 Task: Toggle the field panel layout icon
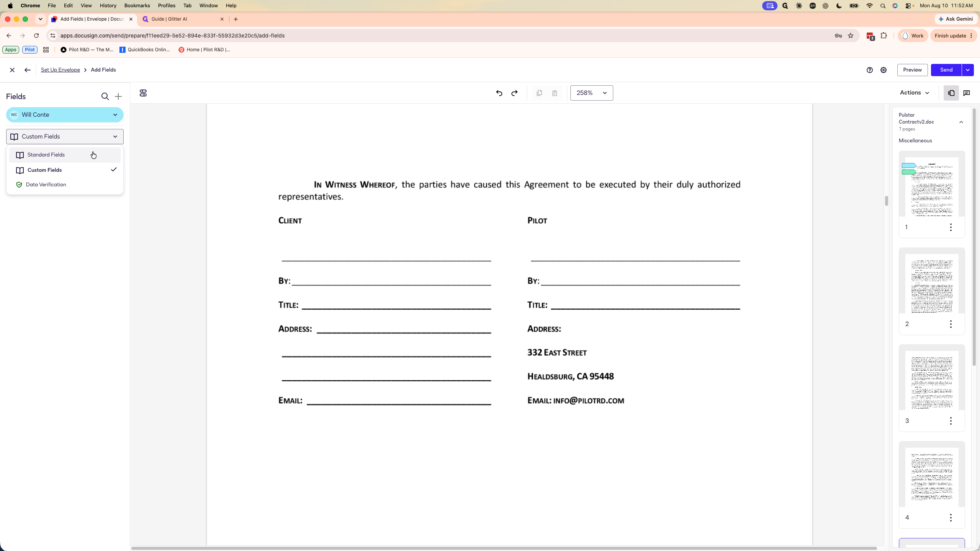[143, 93]
